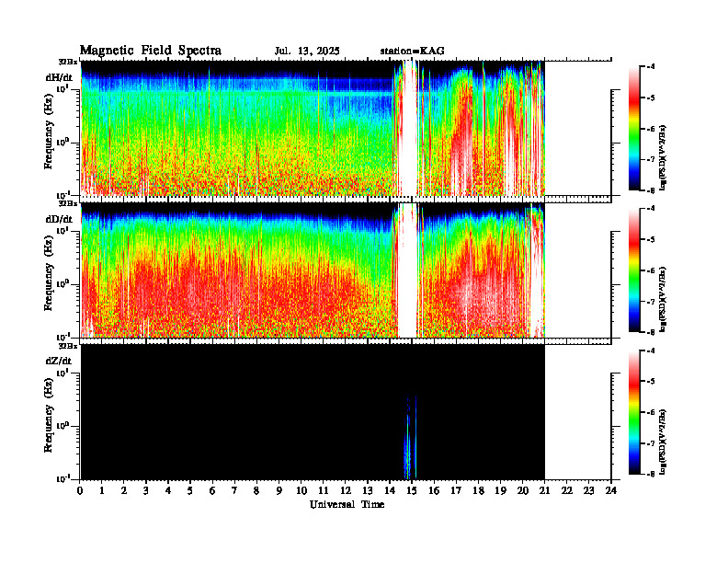Screen dimensions: 728x563
Task: Click the hour 0 tick label
Action: pos(80,490)
